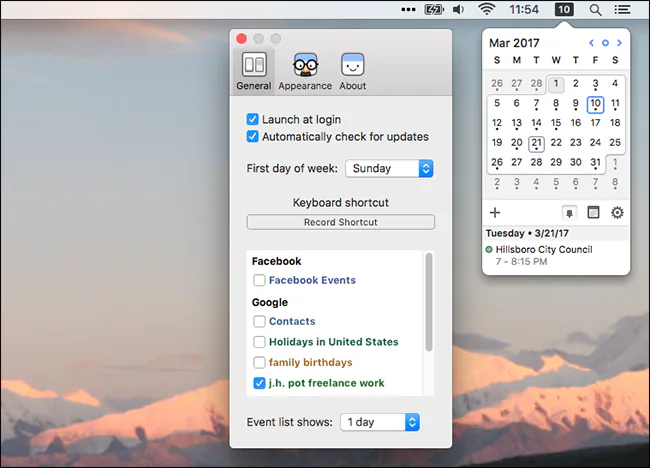Add a new event with plus icon

[495, 213]
